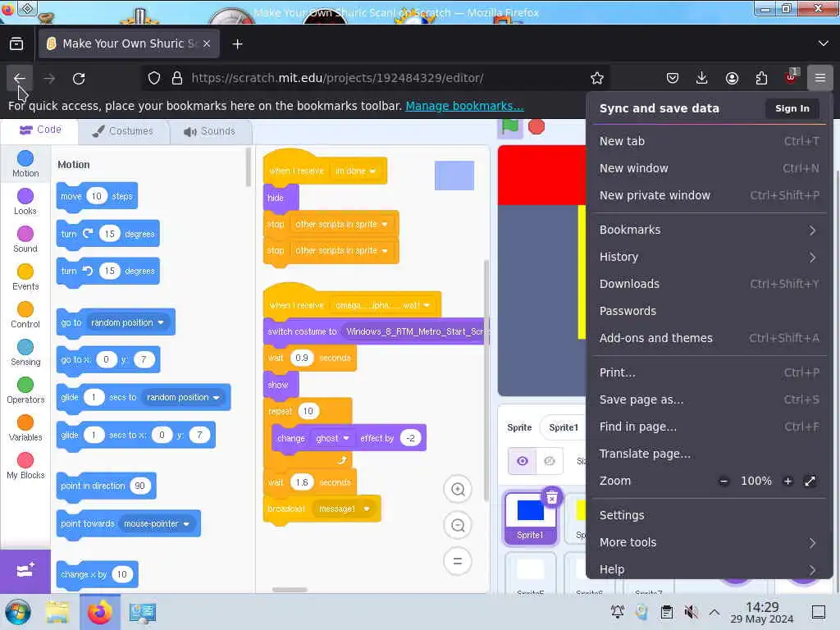Open broadcast 'message1' dropdown
Screen dimensions: 840x630
coord(344,509)
